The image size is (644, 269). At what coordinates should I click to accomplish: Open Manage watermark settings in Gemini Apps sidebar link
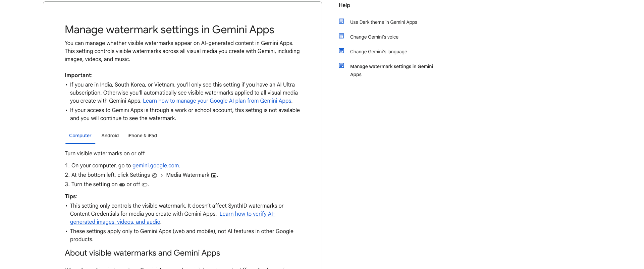pos(391,70)
